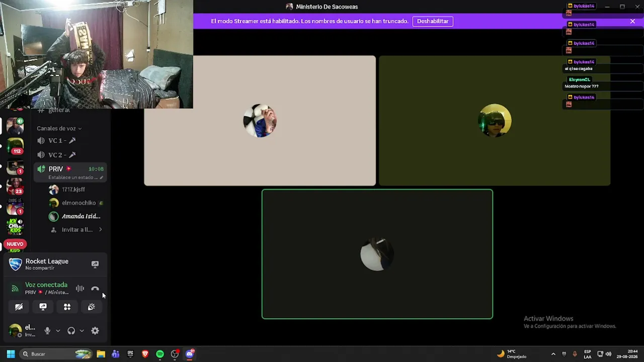This screenshot has height=362, width=644.
Task: Open the general text channel
Action: tap(59, 111)
